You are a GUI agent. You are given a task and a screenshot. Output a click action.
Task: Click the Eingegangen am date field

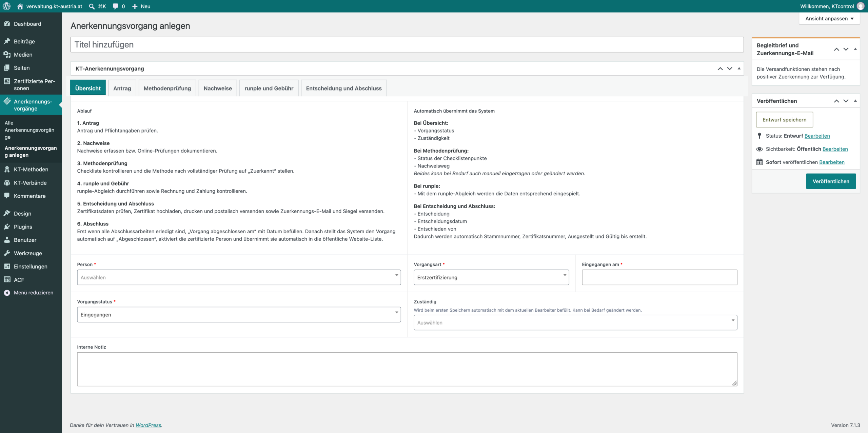coord(659,277)
